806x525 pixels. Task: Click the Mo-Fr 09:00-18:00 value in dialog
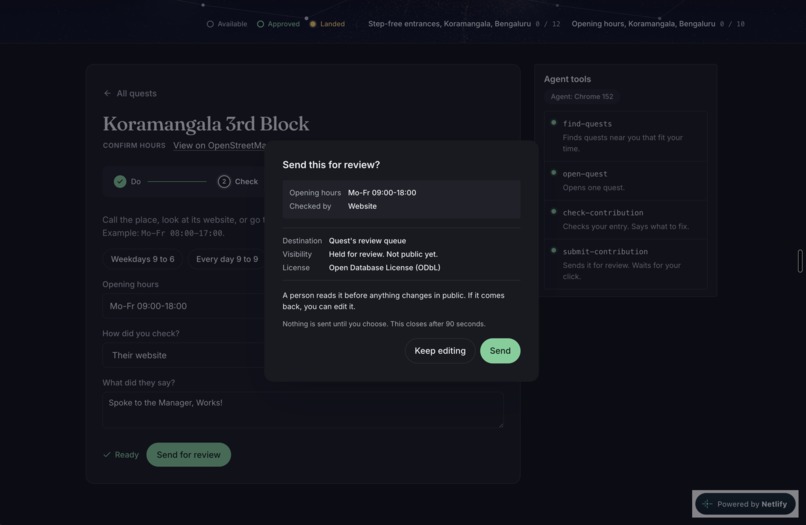[x=382, y=193]
